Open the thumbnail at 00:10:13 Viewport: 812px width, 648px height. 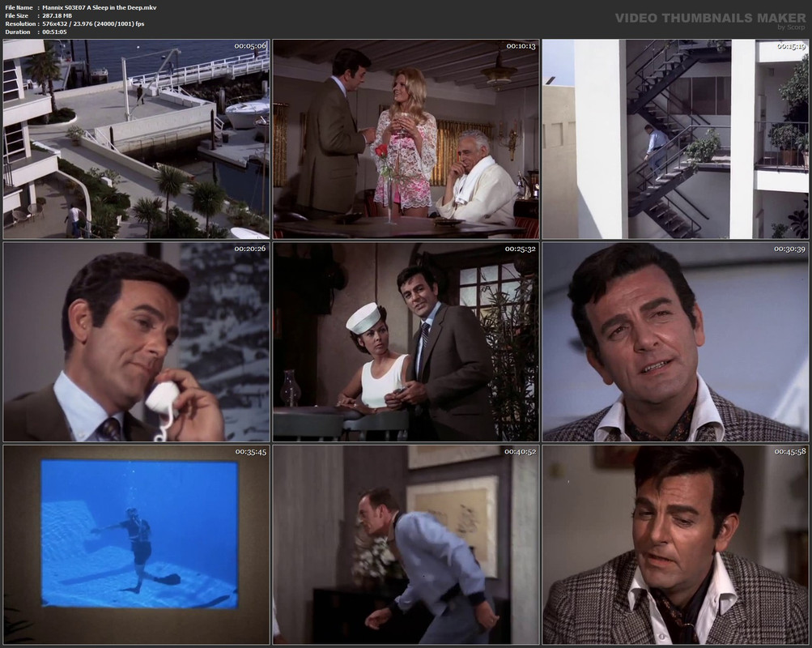click(406, 139)
